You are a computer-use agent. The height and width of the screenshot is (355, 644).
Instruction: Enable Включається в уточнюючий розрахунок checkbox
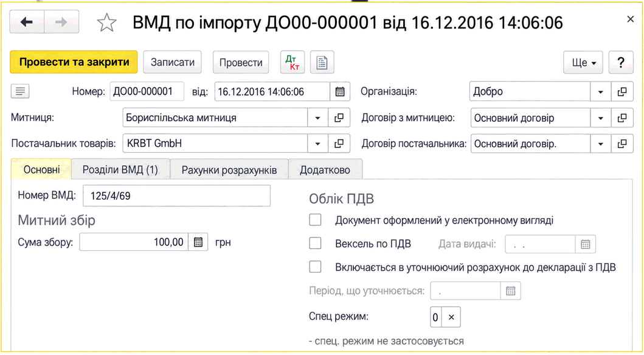[315, 267]
